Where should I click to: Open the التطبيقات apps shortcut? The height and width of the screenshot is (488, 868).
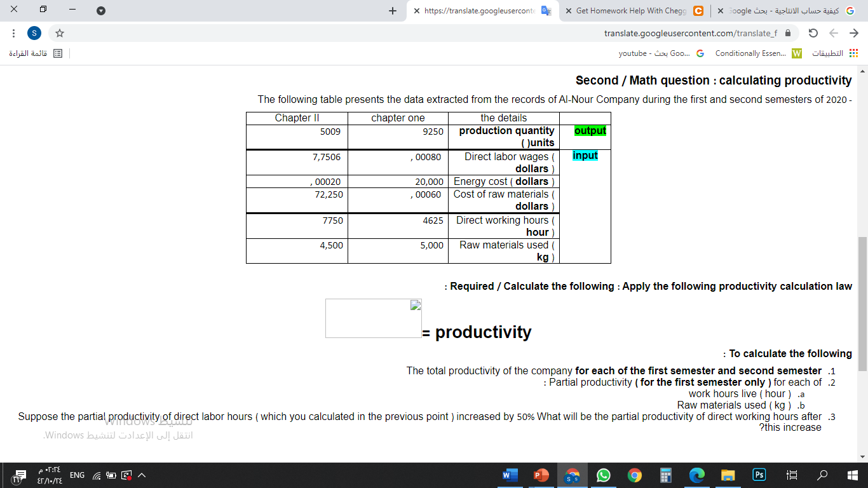tap(834, 53)
